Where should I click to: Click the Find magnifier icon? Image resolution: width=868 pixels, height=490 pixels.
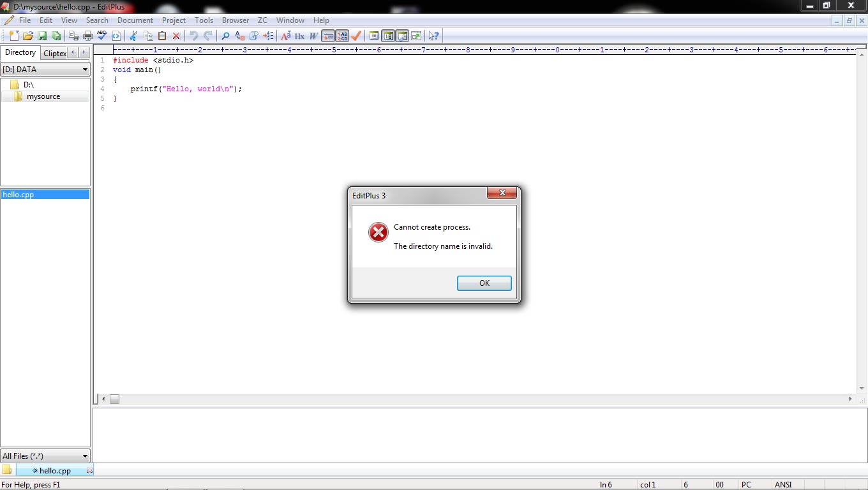[x=225, y=36]
